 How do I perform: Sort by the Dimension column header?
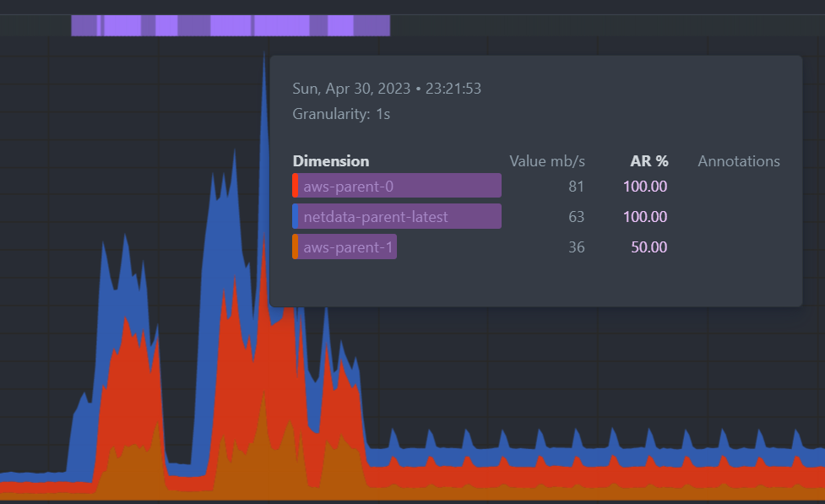[x=330, y=161]
